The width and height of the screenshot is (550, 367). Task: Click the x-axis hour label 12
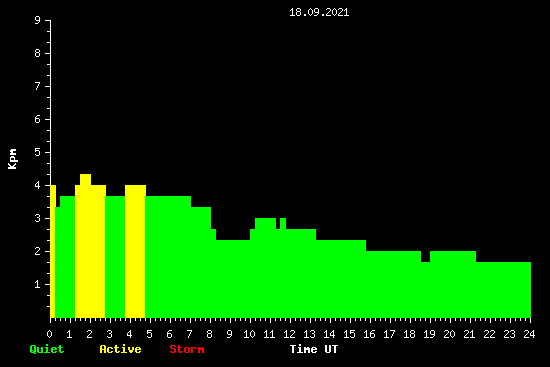[289, 334]
